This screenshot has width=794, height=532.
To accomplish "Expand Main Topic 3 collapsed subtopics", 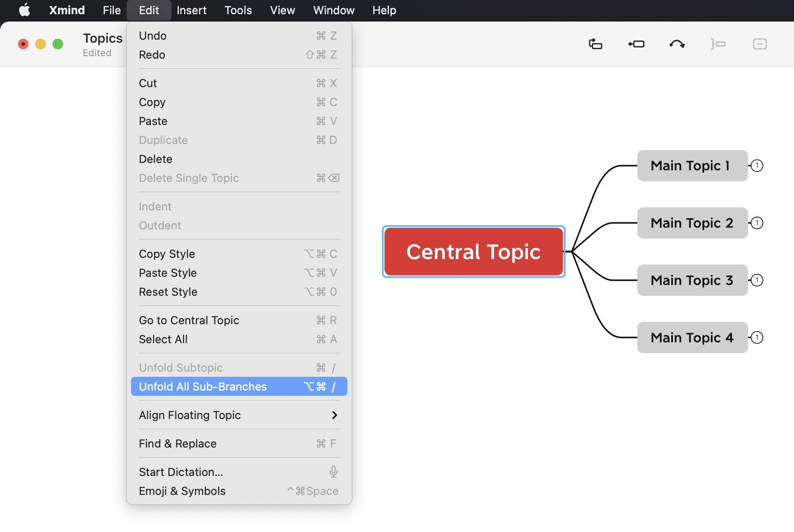I will click(757, 280).
